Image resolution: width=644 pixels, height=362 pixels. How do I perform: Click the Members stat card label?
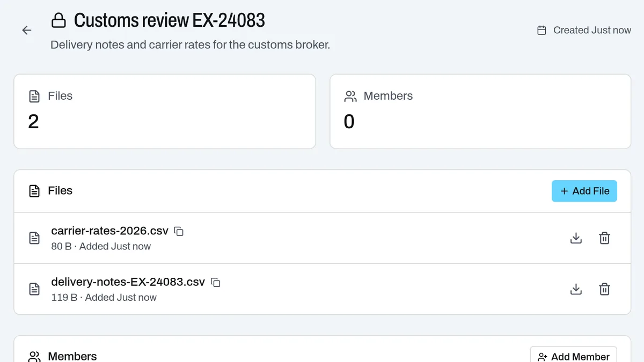tap(389, 96)
